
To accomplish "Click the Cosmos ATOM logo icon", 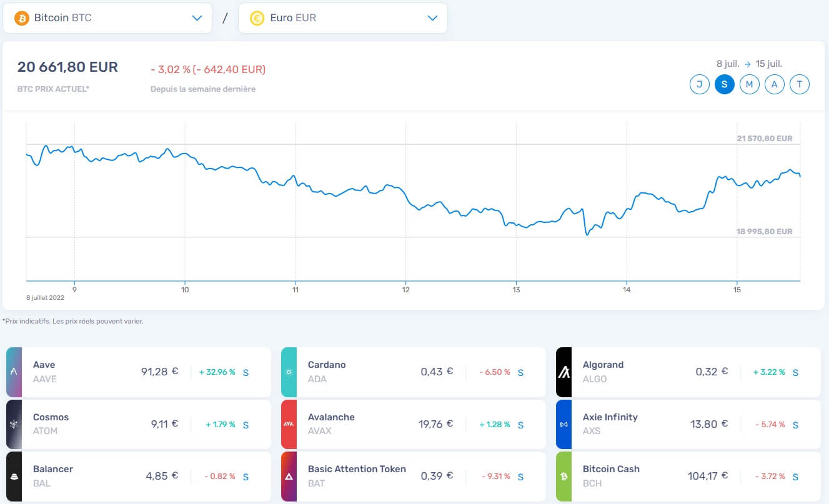I will 14,424.
